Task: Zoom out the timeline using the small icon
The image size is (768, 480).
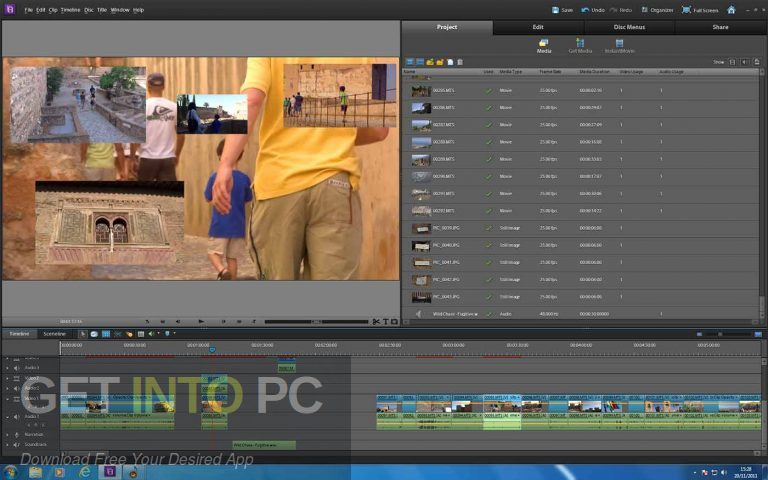Action: 699,334
